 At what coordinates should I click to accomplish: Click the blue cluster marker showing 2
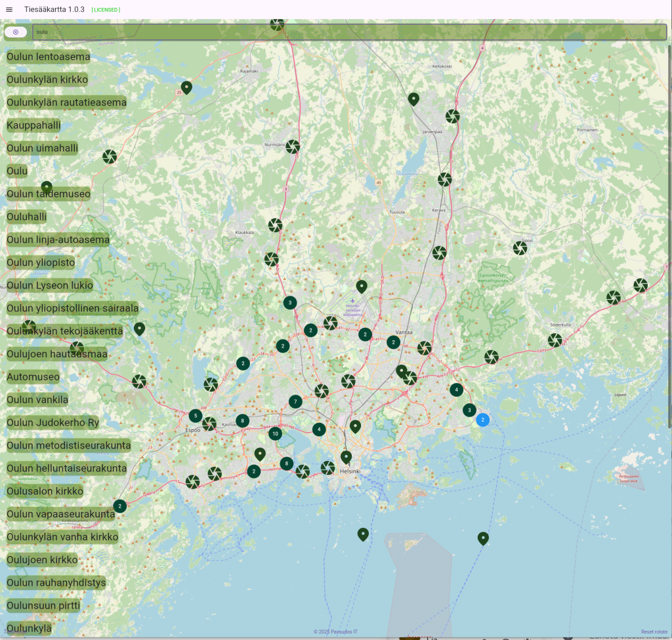point(484,420)
